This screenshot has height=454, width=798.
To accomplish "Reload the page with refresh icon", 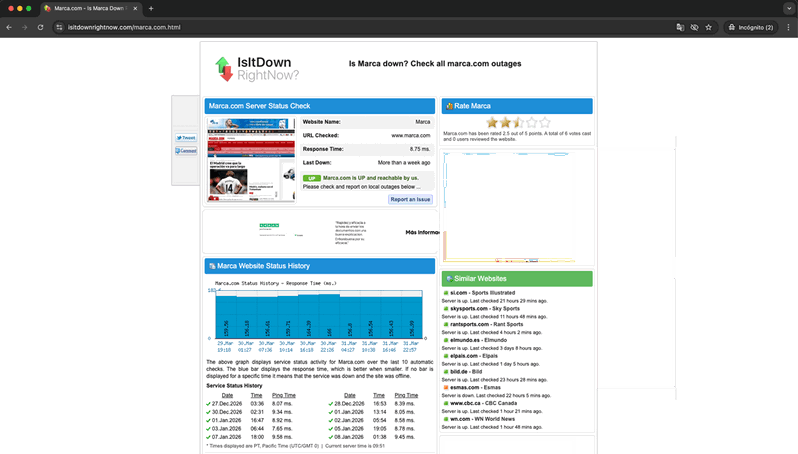I will 40,27.
